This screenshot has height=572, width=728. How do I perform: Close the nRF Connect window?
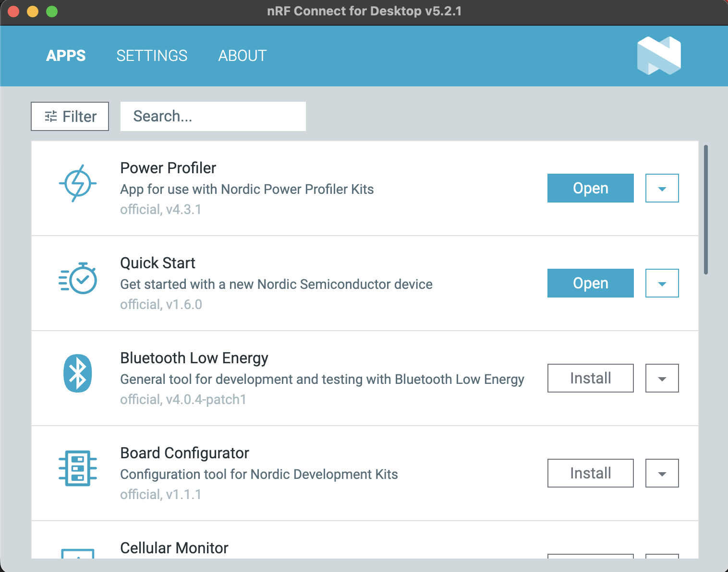(13, 12)
